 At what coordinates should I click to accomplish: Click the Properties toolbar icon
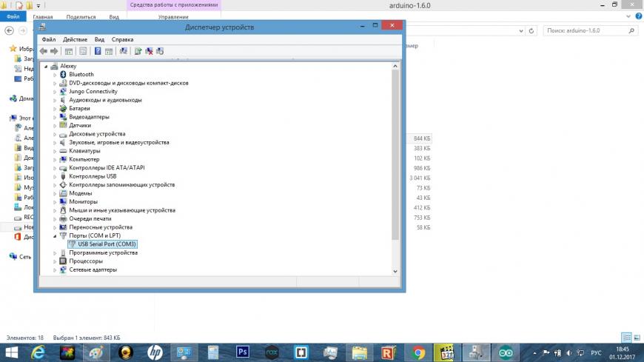point(83,51)
